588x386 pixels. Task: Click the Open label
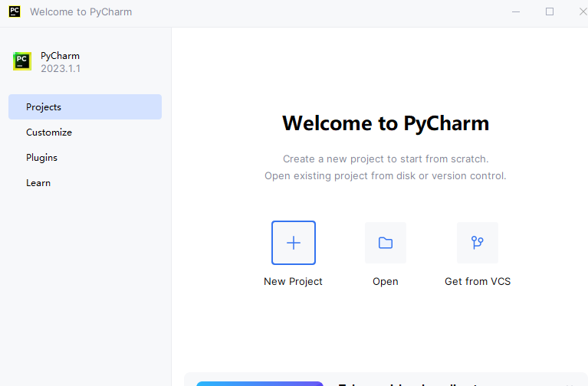point(386,282)
